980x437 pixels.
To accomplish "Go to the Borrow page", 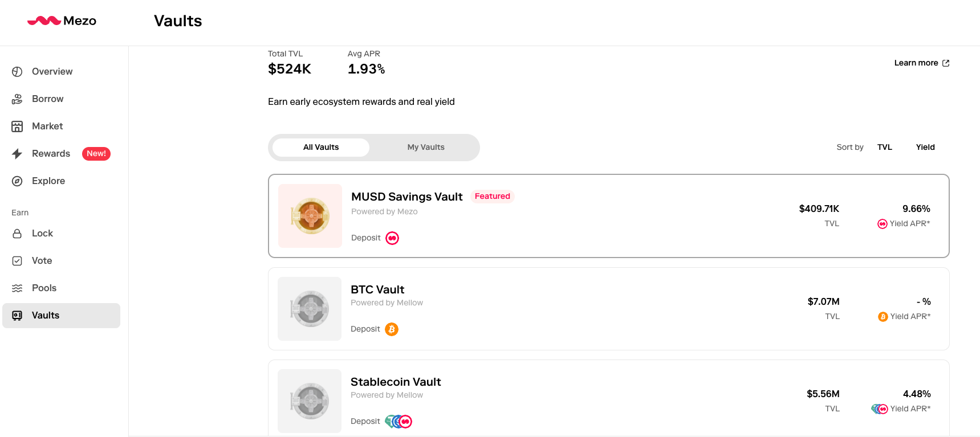I will tap(47, 99).
